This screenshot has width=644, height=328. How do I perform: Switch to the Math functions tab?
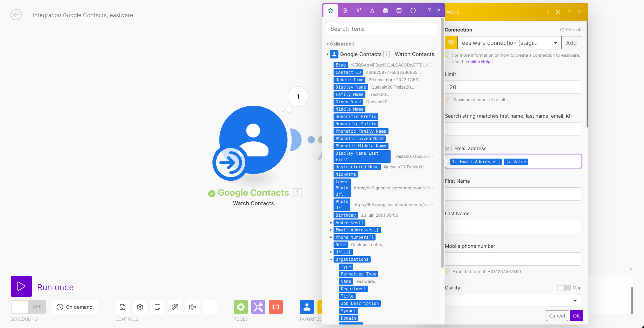click(358, 11)
